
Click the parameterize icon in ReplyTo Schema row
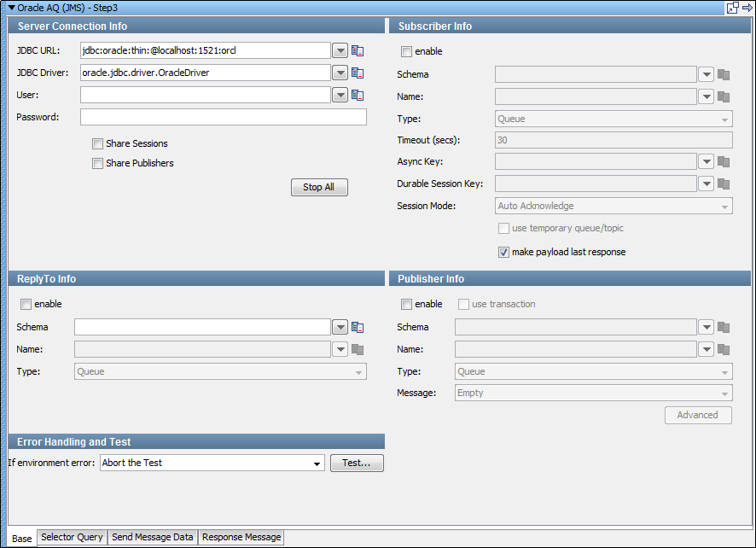(x=358, y=327)
